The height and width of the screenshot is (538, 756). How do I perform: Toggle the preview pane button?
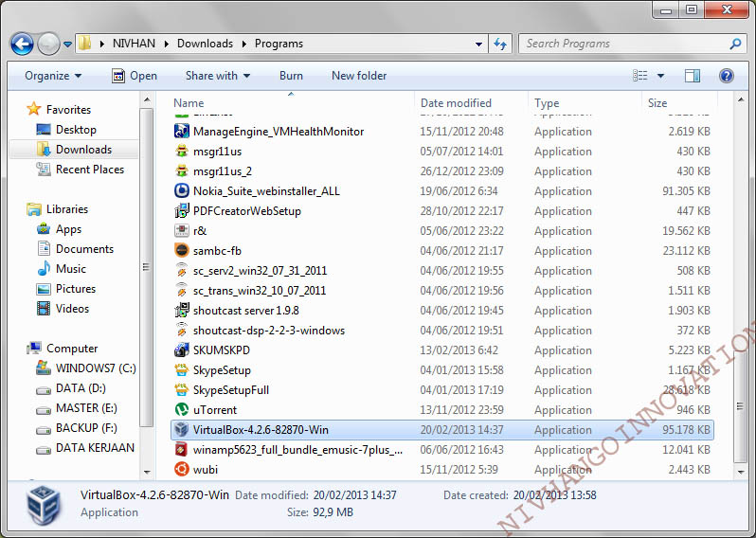693,76
